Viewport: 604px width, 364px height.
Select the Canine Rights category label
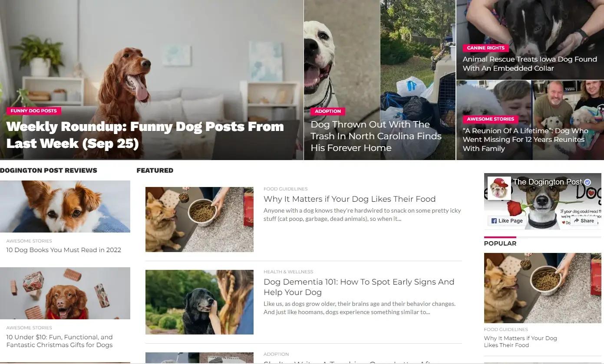tap(486, 48)
